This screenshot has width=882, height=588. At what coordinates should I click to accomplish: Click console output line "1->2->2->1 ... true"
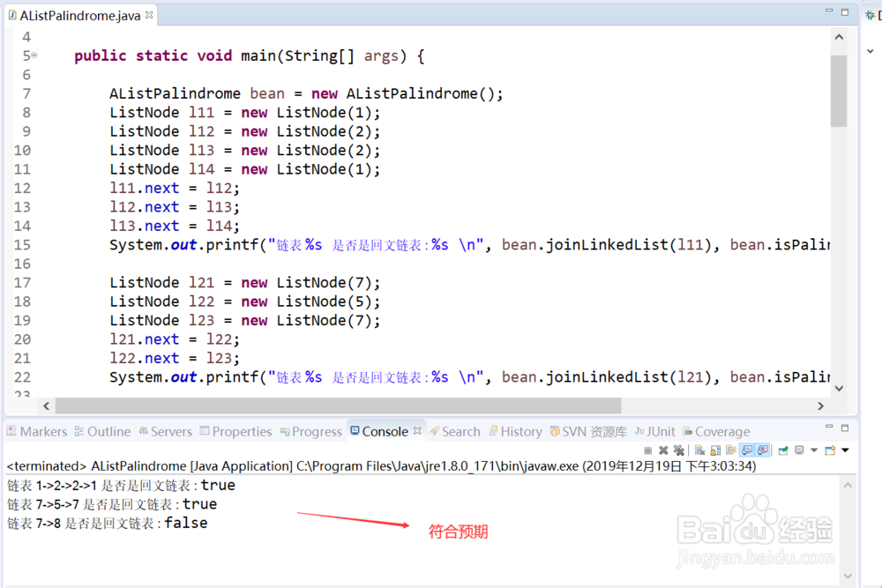coord(121,485)
